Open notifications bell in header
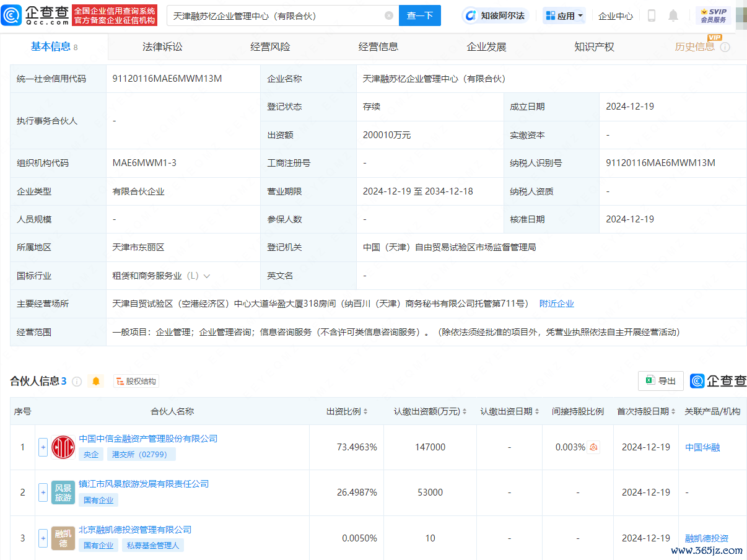The height and width of the screenshot is (560, 747). pos(673,15)
